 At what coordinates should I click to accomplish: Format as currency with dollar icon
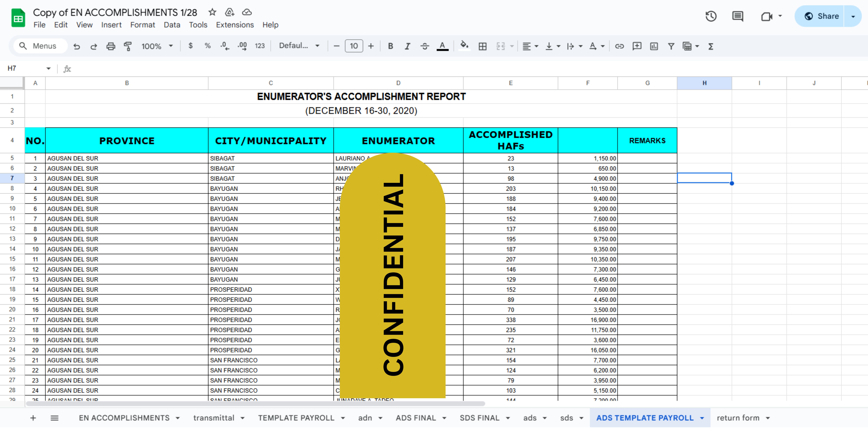[x=191, y=46]
